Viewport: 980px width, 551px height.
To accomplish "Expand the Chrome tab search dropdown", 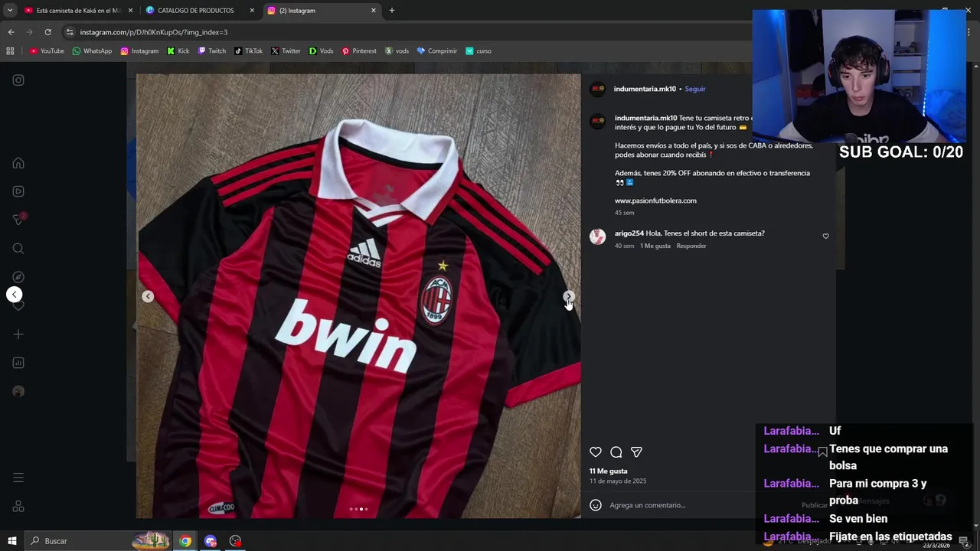I will click(x=9, y=11).
